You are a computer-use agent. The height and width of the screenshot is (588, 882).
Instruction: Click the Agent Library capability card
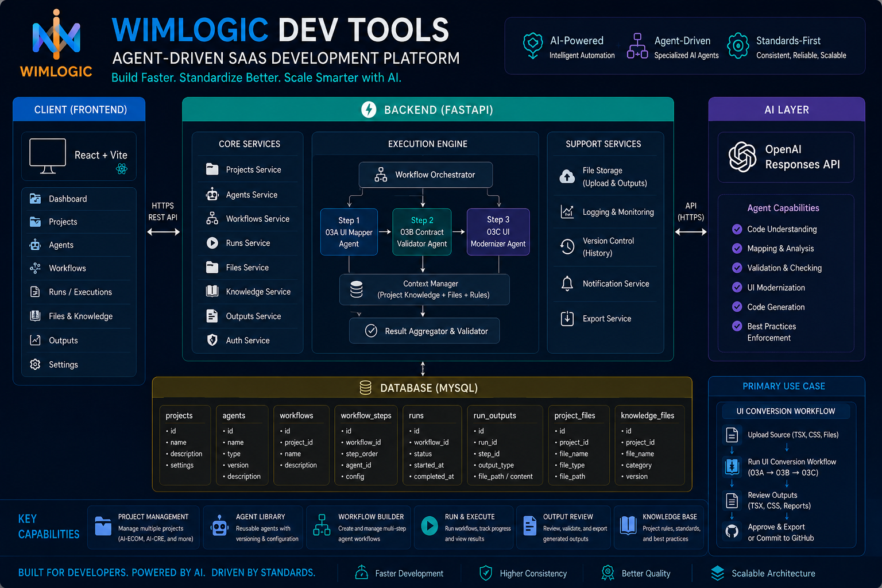(x=254, y=527)
